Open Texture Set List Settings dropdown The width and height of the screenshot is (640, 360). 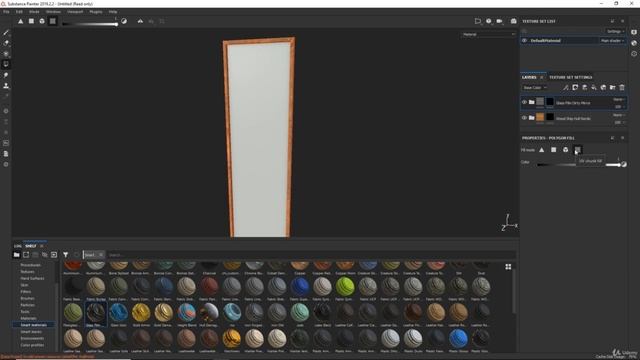615,31
